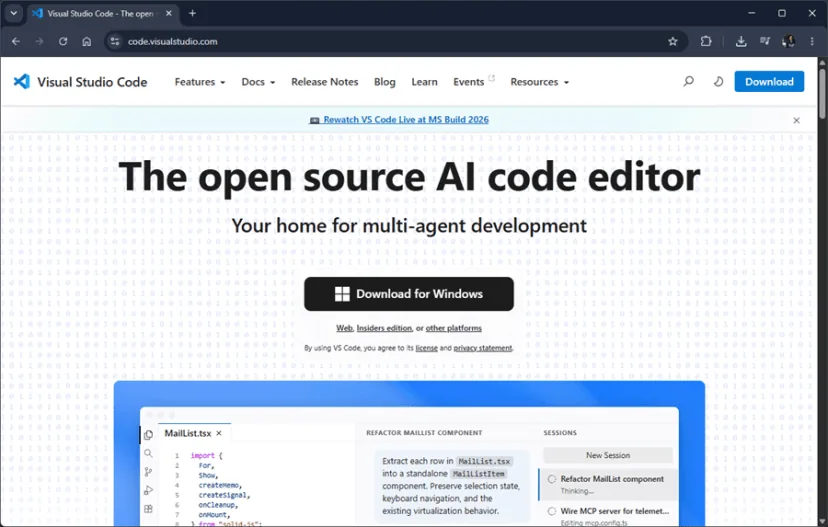828x527 pixels.
Task: Click the Explorer files icon in mockup
Action: point(148,435)
